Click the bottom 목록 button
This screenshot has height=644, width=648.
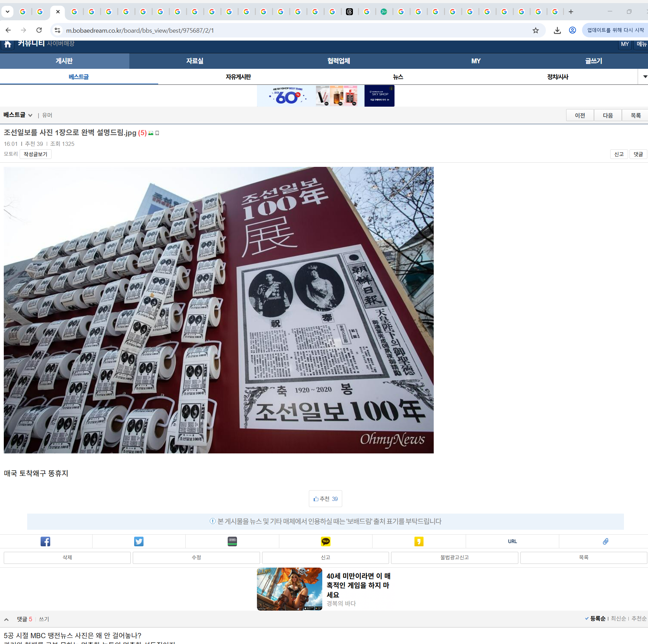(x=584, y=558)
